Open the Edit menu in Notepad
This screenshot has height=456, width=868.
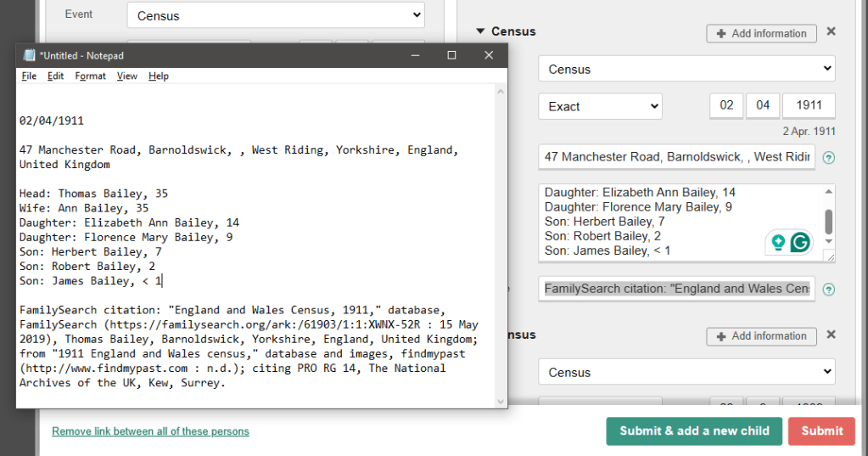(x=55, y=76)
